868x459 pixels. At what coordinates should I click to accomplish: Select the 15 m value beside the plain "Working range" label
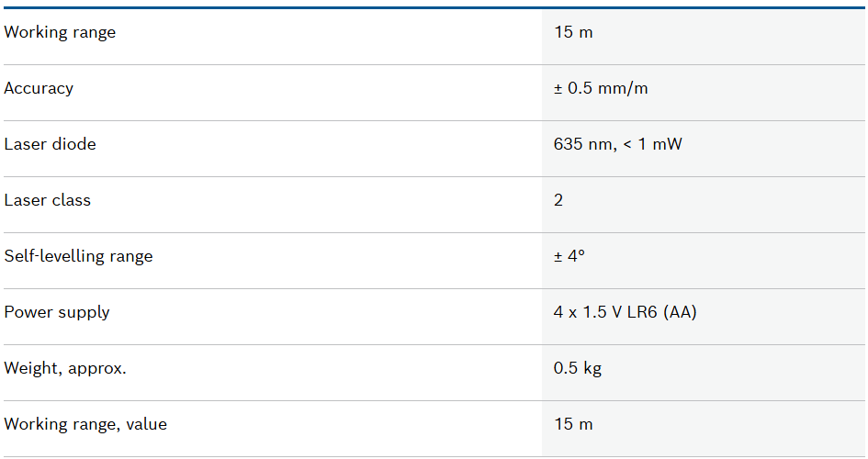click(x=573, y=32)
